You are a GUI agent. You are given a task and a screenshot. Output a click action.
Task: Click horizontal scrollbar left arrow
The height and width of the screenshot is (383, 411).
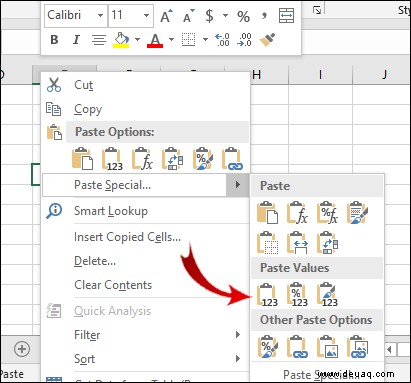point(389,350)
